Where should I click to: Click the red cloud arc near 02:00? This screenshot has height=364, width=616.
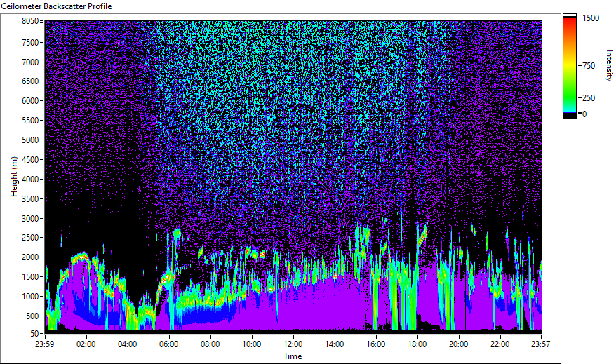tap(81, 257)
